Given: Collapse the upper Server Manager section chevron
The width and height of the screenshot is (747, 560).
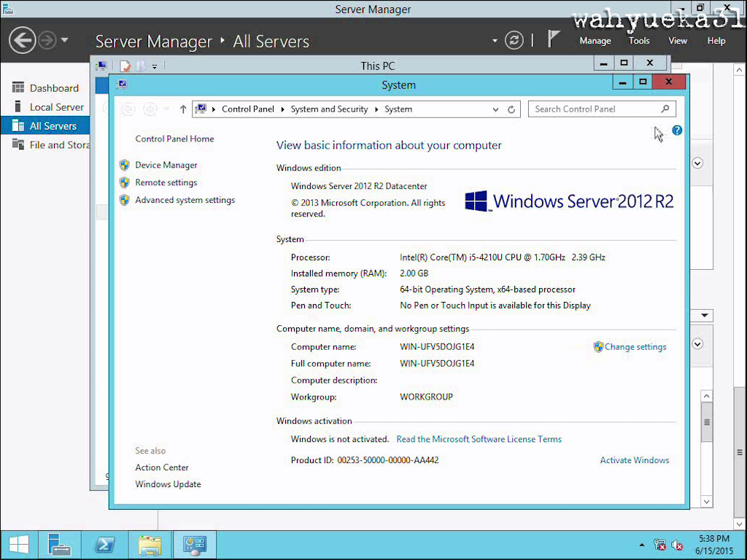Looking at the screenshot, I should [x=697, y=163].
